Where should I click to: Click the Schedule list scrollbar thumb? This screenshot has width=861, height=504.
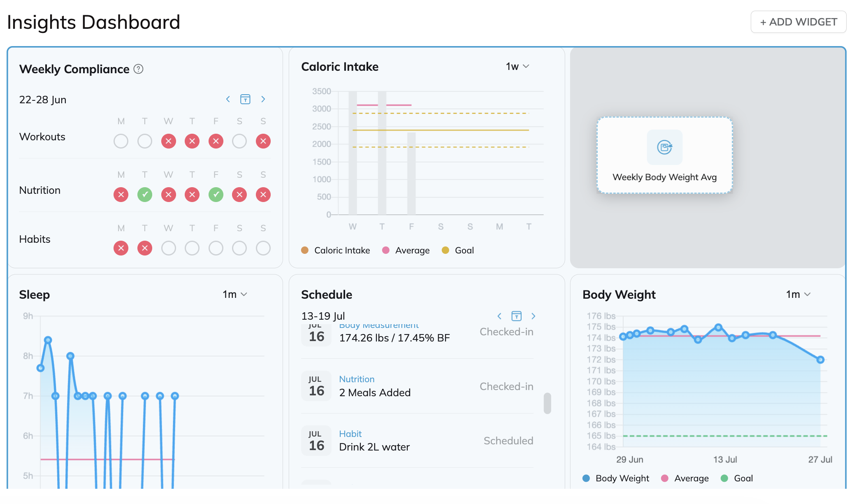pyautogui.click(x=547, y=403)
